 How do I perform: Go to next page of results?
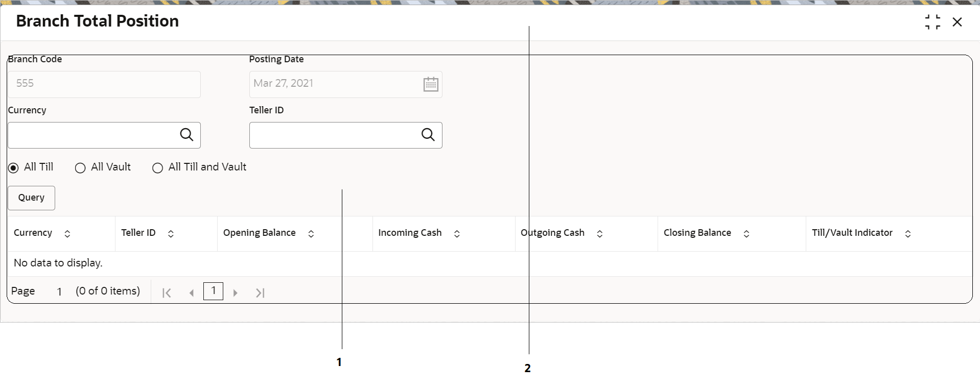pyautogui.click(x=235, y=292)
